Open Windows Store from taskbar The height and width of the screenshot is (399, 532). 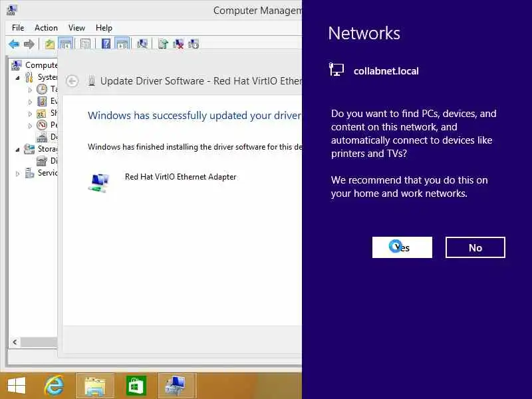click(x=136, y=386)
